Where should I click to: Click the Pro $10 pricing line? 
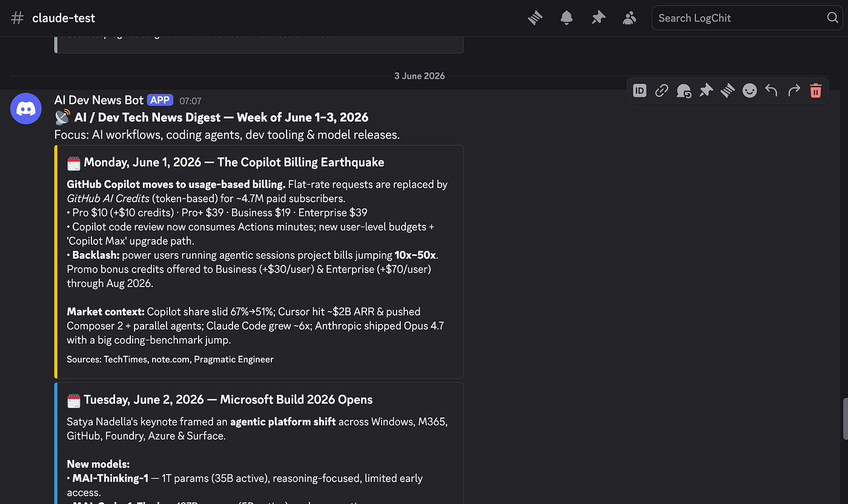pos(217,213)
